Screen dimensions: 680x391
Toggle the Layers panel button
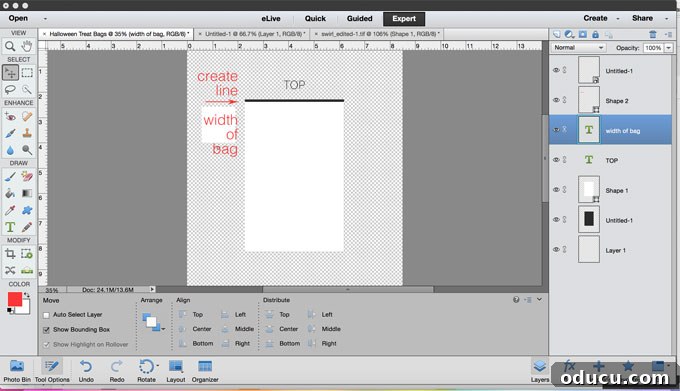point(540,371)
